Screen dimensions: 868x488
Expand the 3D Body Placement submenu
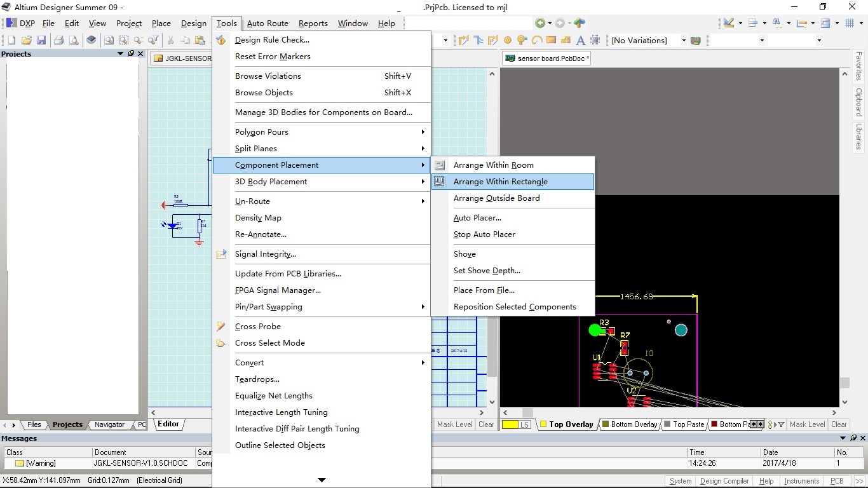(322, 182)
